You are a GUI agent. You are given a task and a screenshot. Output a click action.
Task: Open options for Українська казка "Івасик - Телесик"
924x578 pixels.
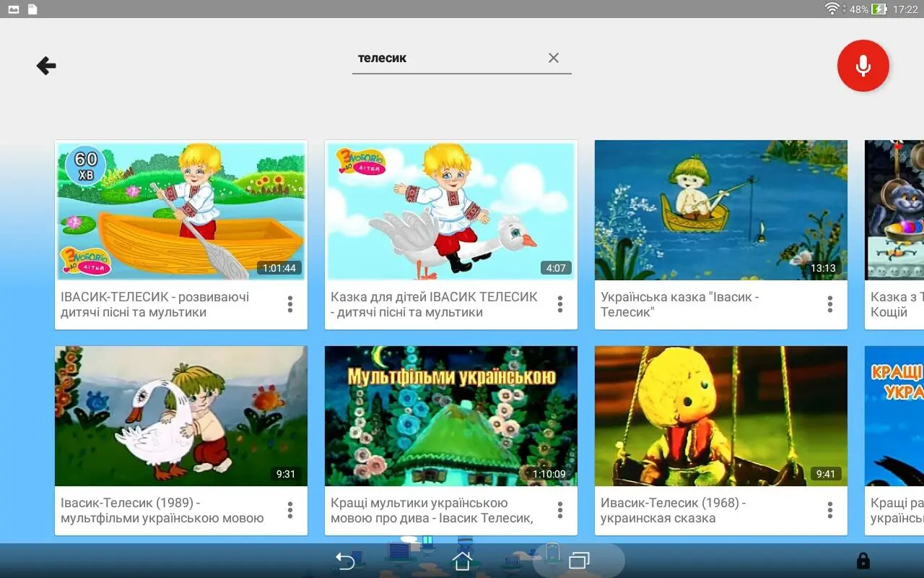pos(830,304)
